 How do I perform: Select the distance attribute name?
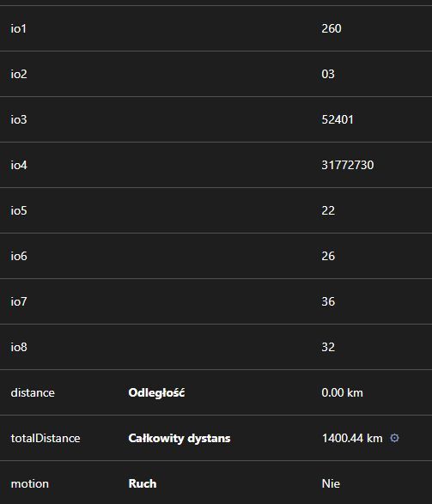pos(33,392)
